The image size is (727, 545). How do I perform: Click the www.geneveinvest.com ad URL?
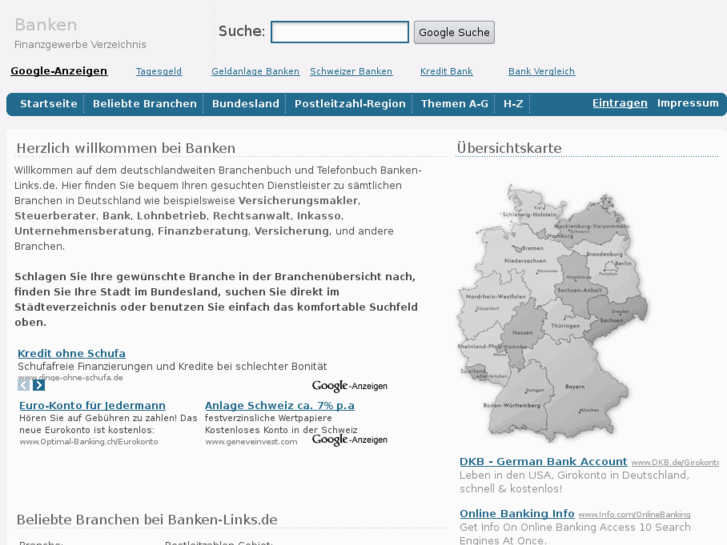(251, 442)
